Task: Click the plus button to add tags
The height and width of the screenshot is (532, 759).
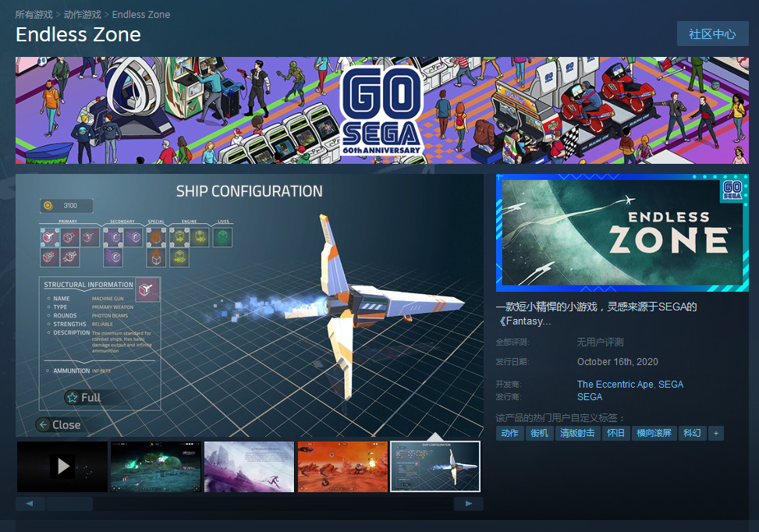Action: [x=715, y=433]
